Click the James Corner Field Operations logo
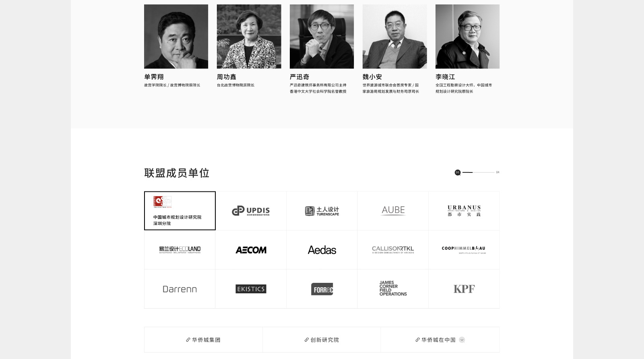The height and width of the screenshot is (359, 644). (x=393, y=289)
